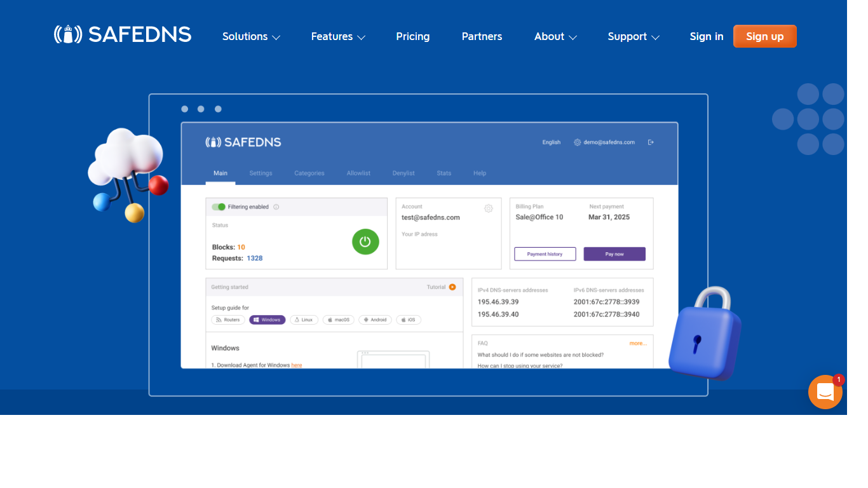The height and width of the screenshot is (488, 868).
Task: Choose the Android setup guide
Action: coord(375,320)
